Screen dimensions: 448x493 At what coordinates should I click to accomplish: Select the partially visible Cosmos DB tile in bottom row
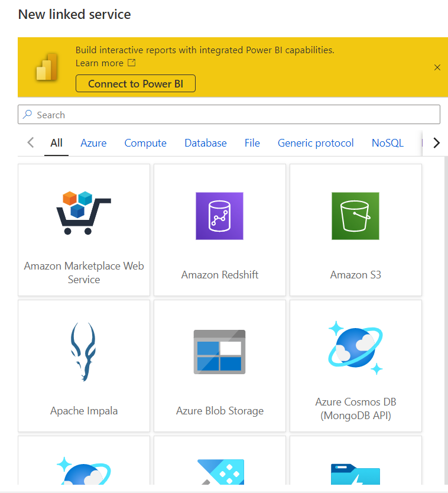point(84,460)
